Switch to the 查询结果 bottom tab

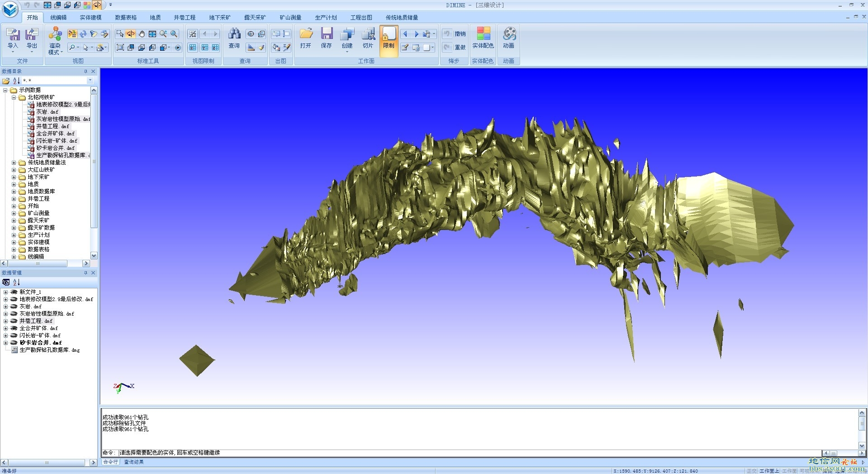pos(134,462)
